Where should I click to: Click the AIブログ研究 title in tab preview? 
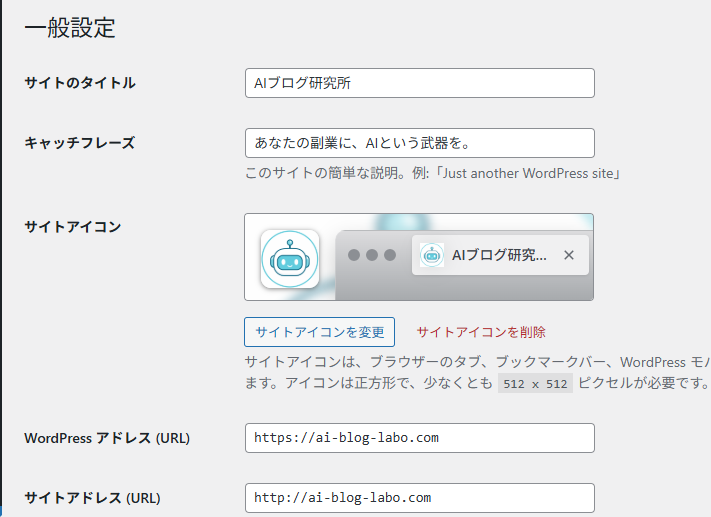pyautogui.click(x=499, y=255)
